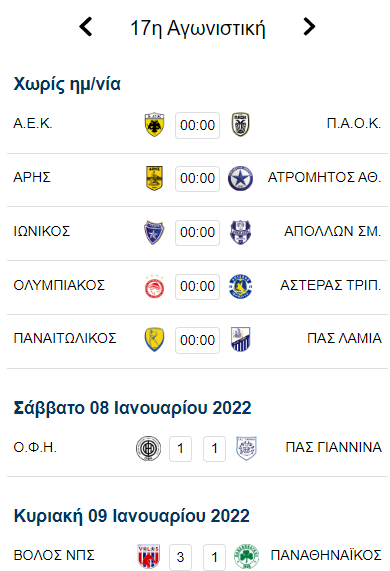390x571 pixels.
Task: Click Ο.Φ.Η. home score box
Action: 180,449
